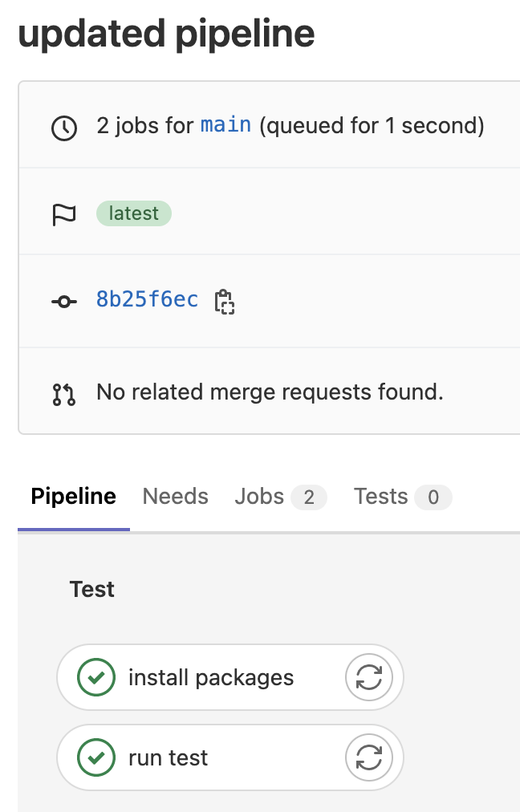The width and height of the screenshot is (520, 812).
Task: Click the clock icon beside job duration info
Action: (x=64, y=126)
